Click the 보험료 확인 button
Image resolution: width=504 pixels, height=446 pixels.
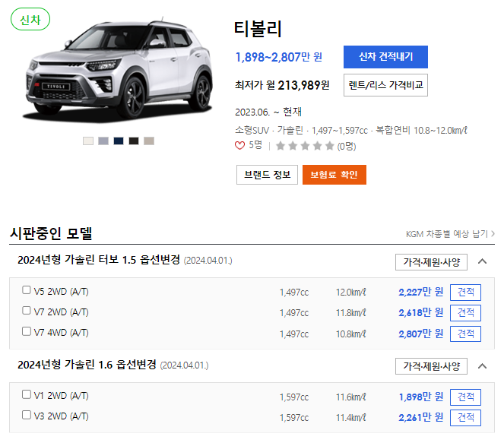pyautogui.click(x=334, y=175)
